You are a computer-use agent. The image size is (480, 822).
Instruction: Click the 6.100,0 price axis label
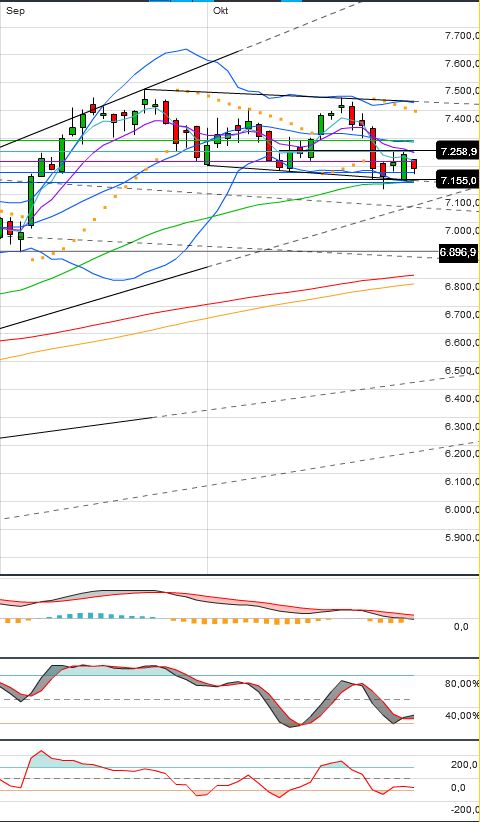(x=462, y=481)
